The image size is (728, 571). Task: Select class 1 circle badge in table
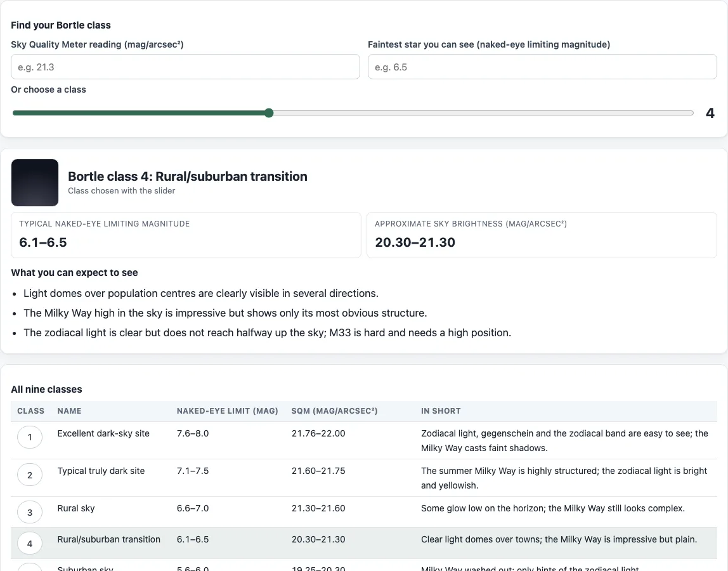(30, 437)
